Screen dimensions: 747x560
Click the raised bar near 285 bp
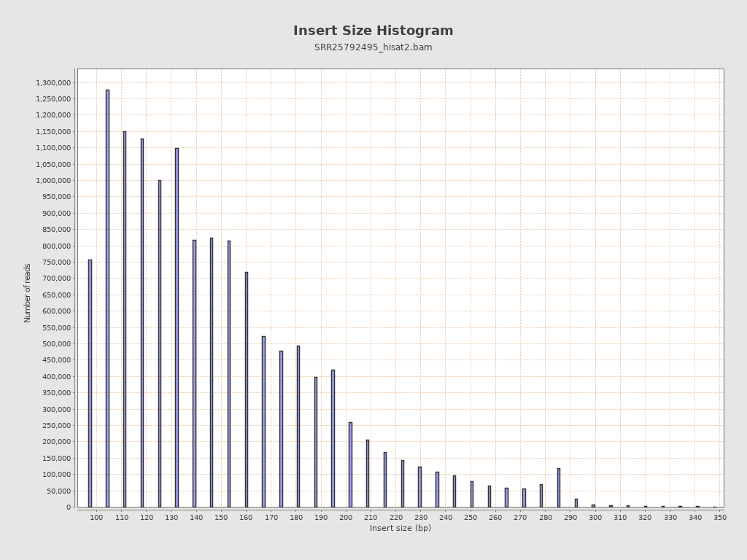[x=559, y=488]
